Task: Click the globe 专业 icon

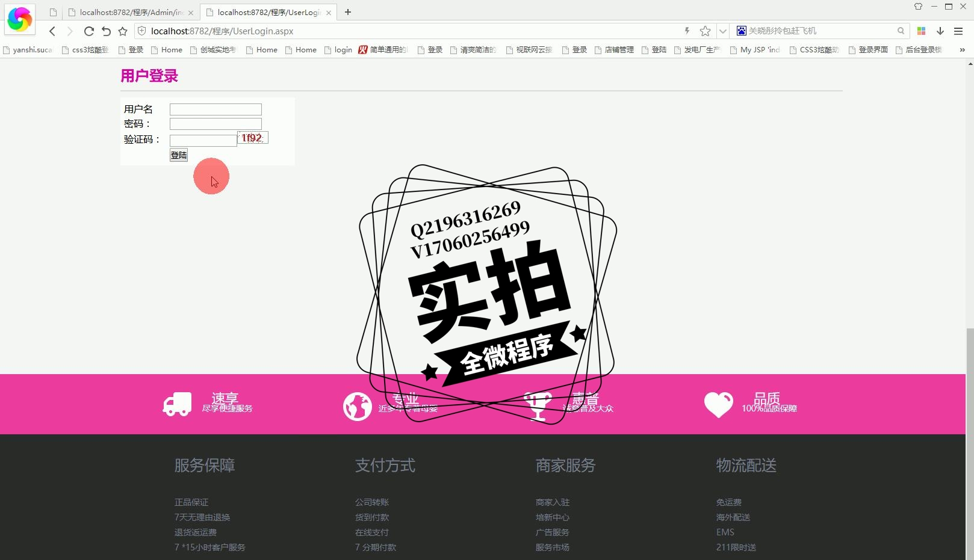Action: 358,407
